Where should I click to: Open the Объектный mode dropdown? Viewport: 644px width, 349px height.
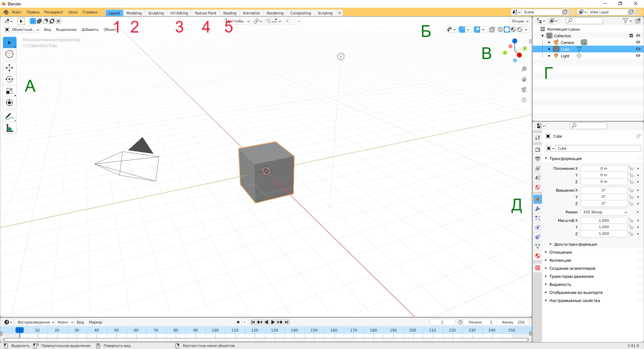tap(22, 30)
